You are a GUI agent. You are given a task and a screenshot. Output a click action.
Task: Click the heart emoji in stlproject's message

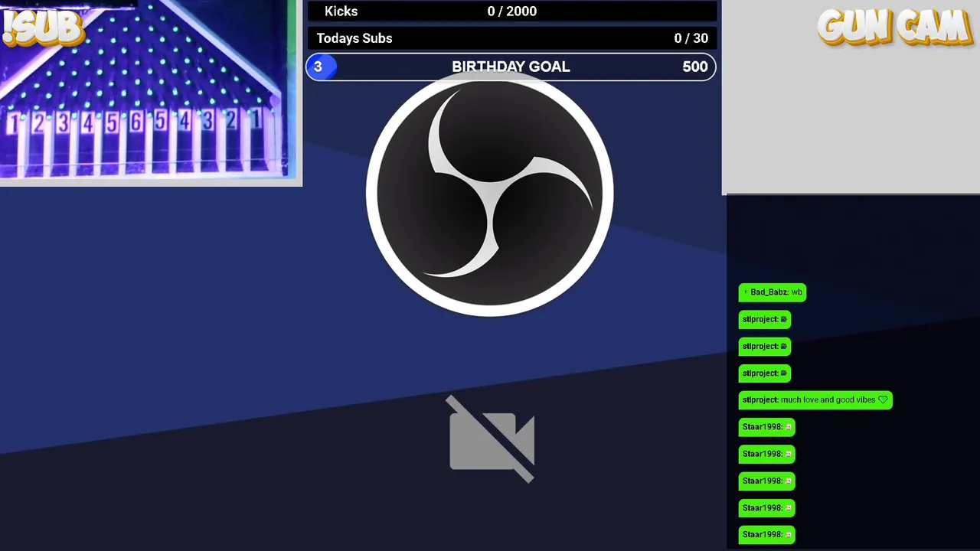point(883,399)
